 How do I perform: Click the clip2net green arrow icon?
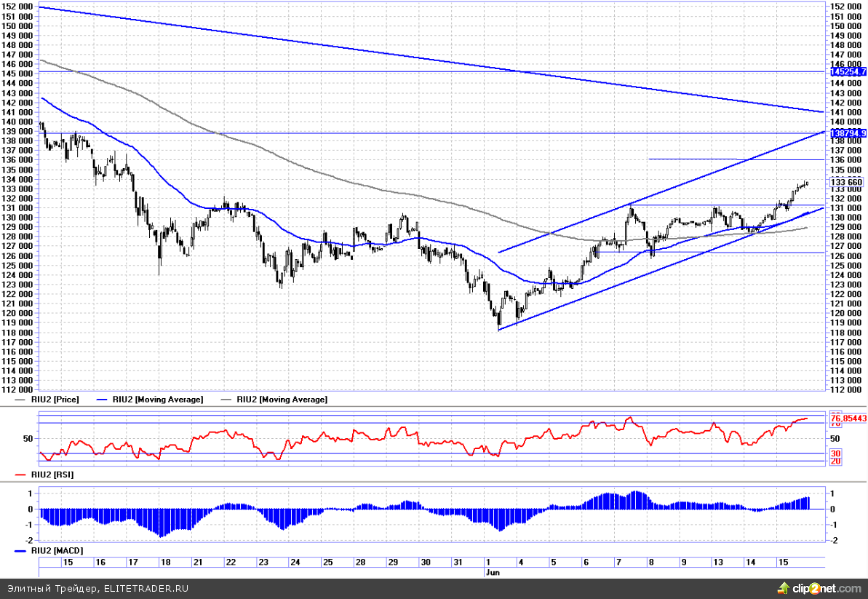pos(784,587)
